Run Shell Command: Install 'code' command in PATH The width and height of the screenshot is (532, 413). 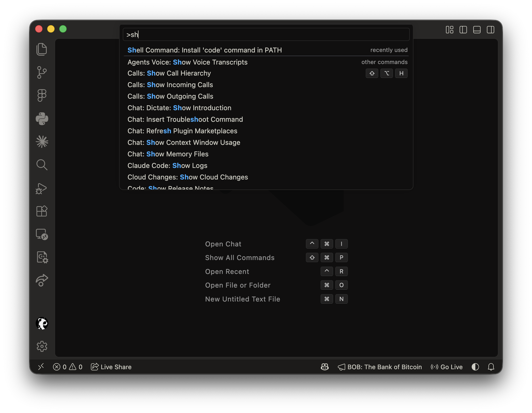click(266, 50)
